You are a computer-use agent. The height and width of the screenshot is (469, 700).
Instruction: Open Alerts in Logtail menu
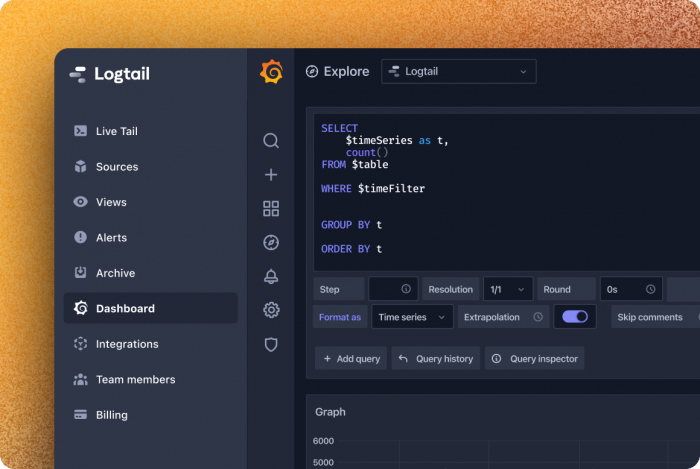coord(150,237)
